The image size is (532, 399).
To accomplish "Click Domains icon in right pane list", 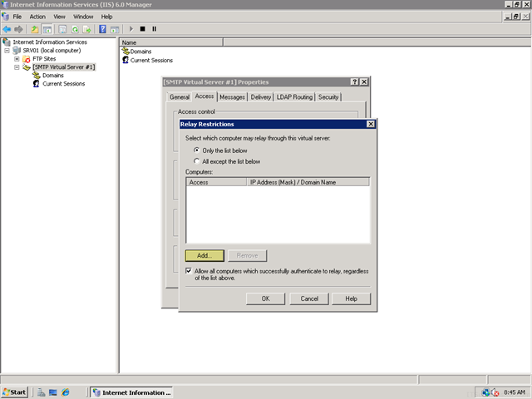I will point(126,52).
